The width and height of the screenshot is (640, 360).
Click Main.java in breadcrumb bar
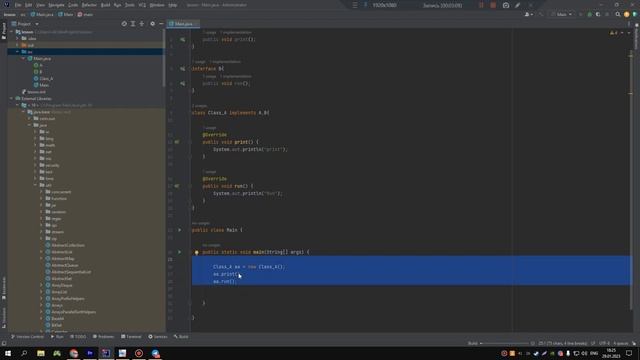42,14
